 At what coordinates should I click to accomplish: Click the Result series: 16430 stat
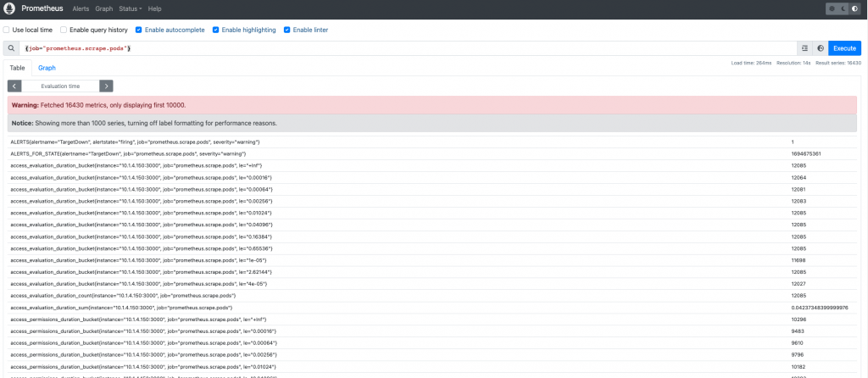839,63
